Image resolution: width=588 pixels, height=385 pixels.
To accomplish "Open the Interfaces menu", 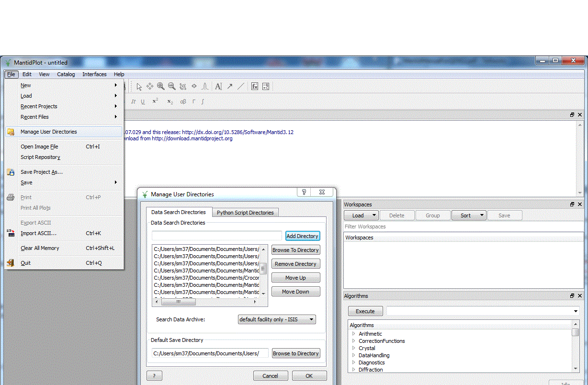I will (94, 74).
